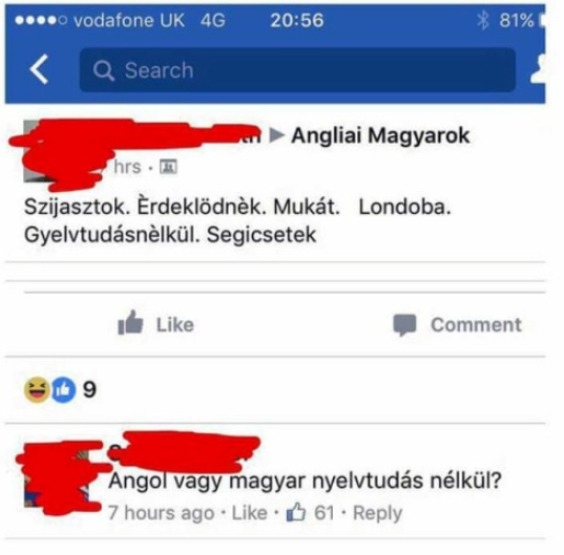This screenshot has width=564, height=555.
Task: Click the Comment speech bubble icon
Action: 405,325
